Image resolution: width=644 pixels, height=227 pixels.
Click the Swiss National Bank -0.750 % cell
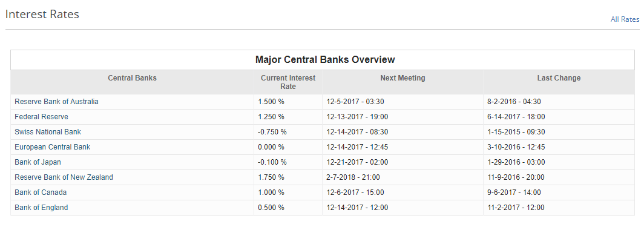click(x=288, y=132)
